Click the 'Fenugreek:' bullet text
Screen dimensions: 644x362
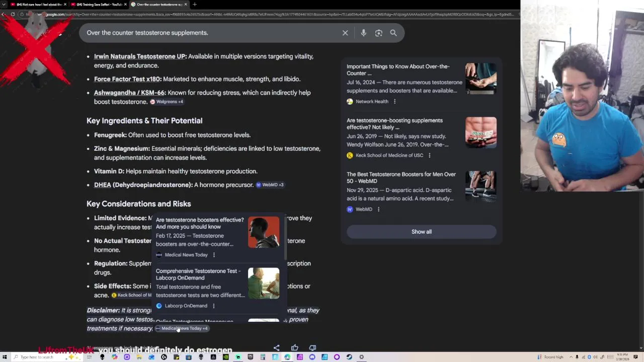tap(110, 135)
